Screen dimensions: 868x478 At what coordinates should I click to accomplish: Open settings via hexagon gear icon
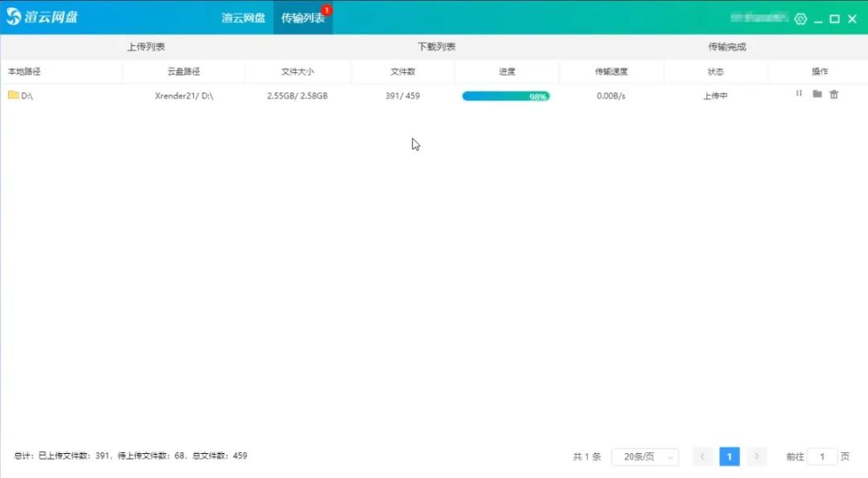click(x=800, y=18)
